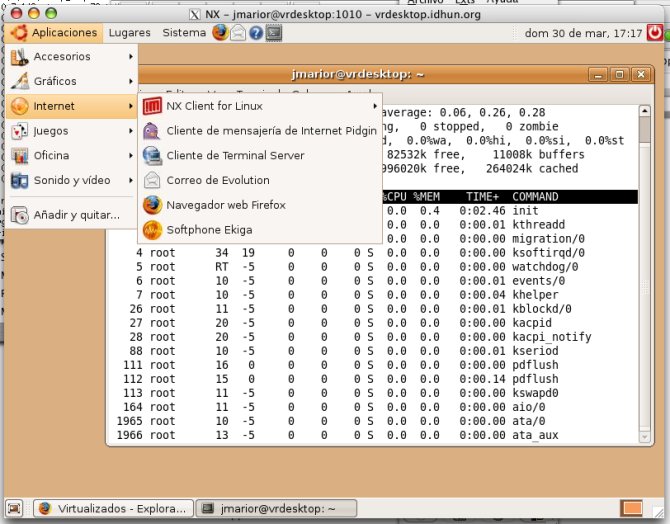Click the blue help question mark icon
670x524 pixels.
pos(256,33)
